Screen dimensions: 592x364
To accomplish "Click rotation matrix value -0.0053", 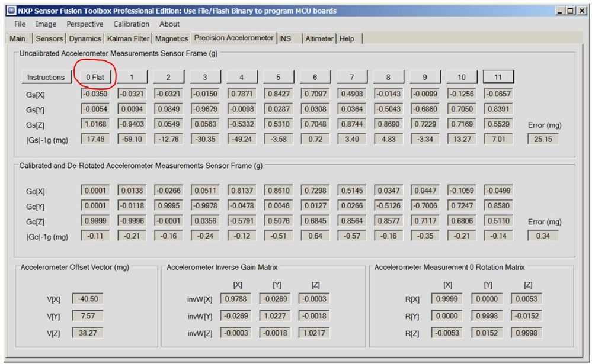I will [447, 333].
